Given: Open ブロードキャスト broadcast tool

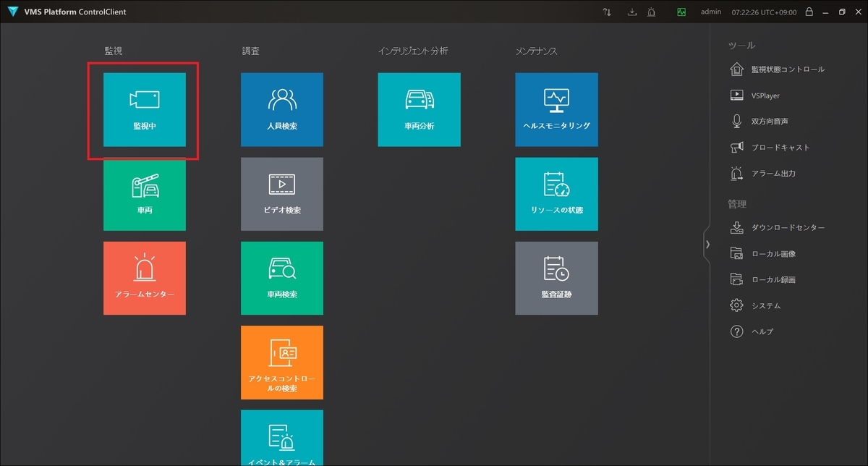Looking at the screenshot, I should [x=770, y=148].
